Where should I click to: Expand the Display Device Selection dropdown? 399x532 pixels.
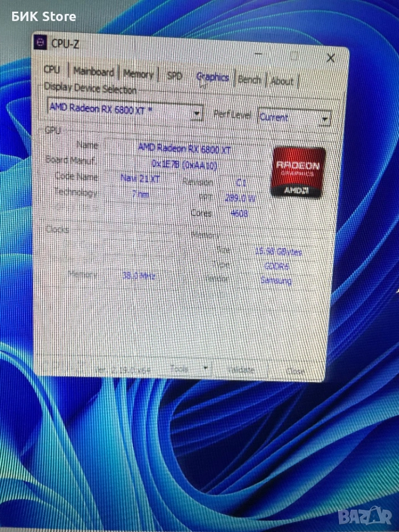pyautogui.click(x=196, y=114)
